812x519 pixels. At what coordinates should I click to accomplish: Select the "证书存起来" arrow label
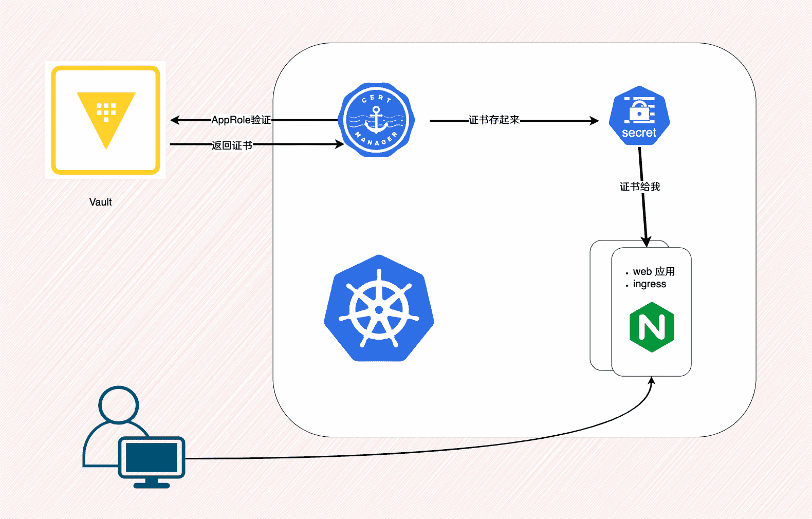click(494, 120)
